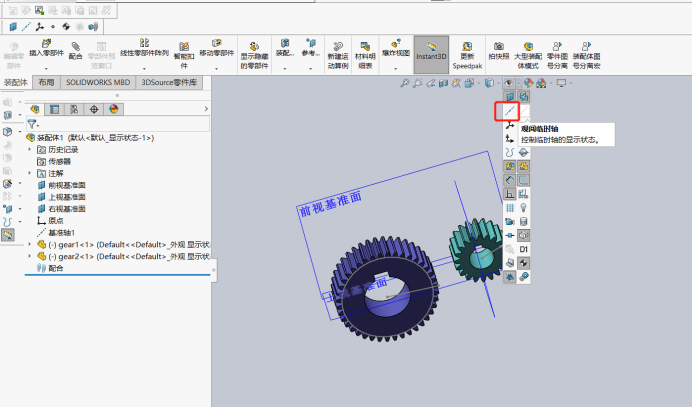Open the view orientation cube icon

tap(469, 83)
